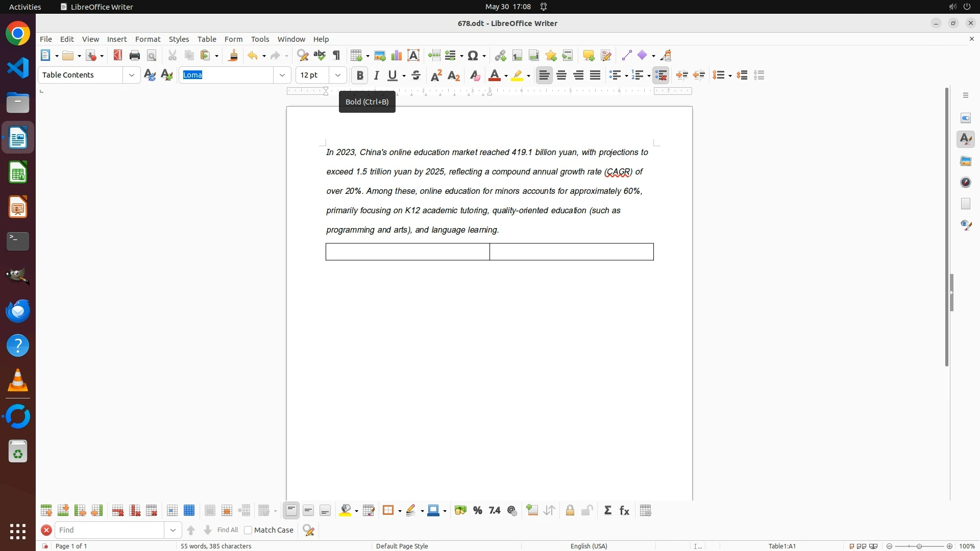Open the Format menu
This screenshot has height=551, width=980.
click(148, 39)
